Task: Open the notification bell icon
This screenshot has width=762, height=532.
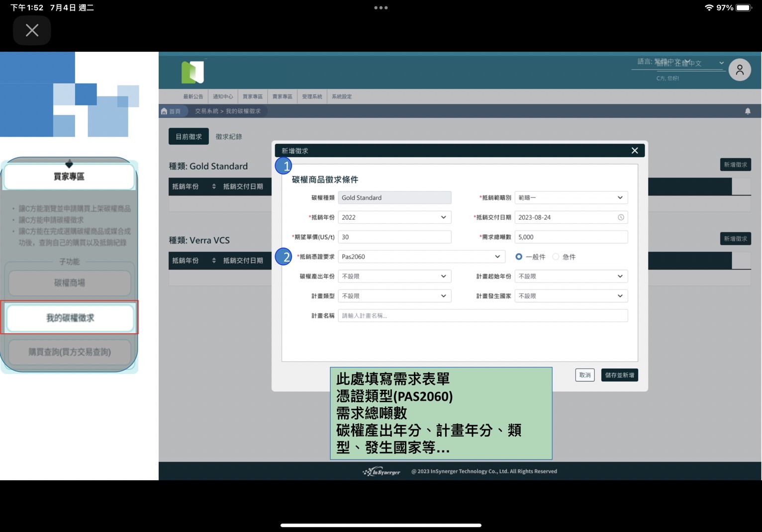Action: click(748, 111)
